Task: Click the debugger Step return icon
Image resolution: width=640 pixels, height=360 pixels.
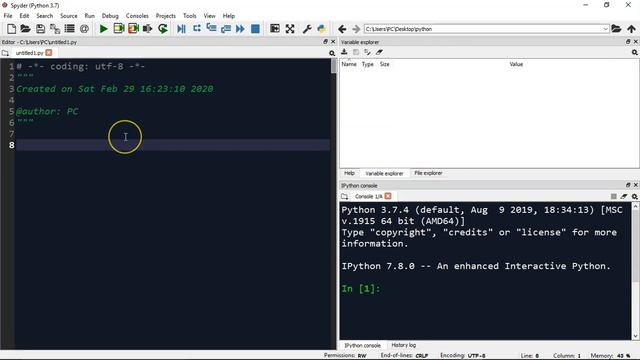Action: click(x=226, y=29)
